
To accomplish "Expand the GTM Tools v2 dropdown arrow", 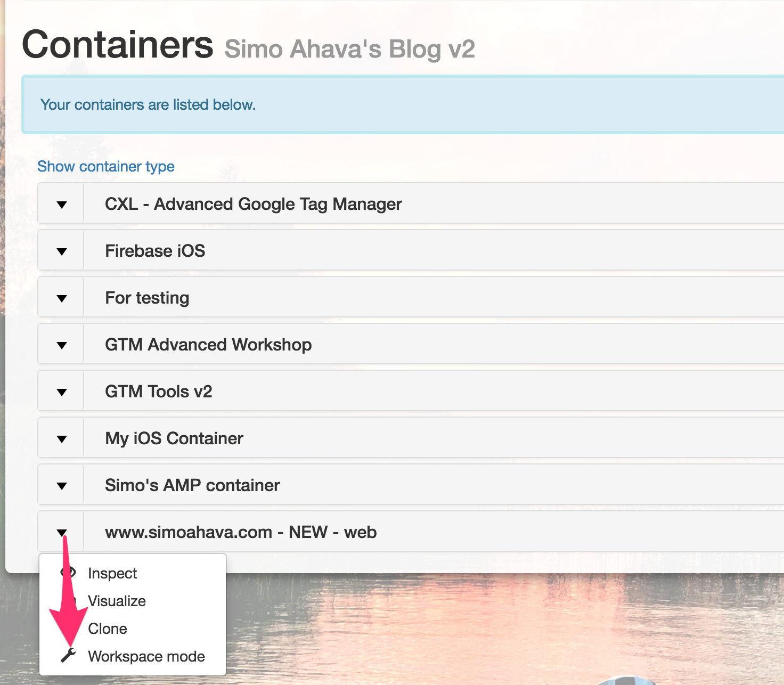I will pos(61,392).
